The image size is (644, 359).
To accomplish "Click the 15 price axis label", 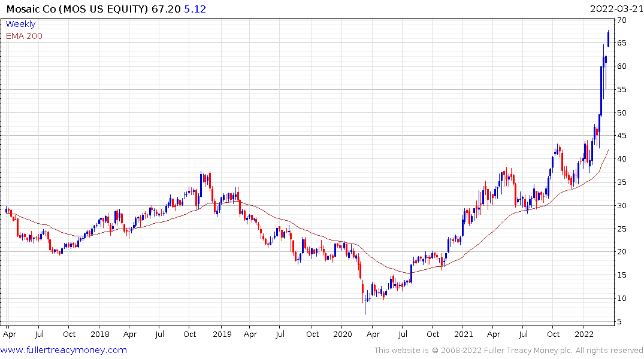I will tap(622, 275).
